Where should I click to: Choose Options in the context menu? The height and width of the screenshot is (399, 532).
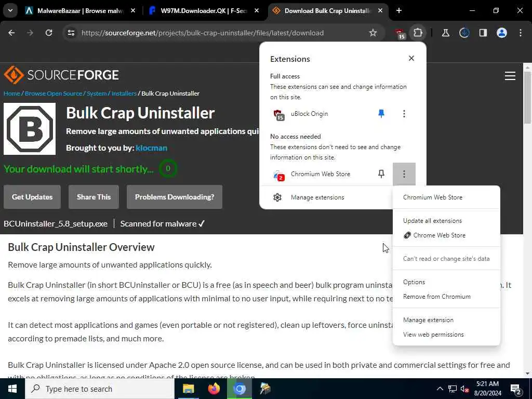point(414,282)
